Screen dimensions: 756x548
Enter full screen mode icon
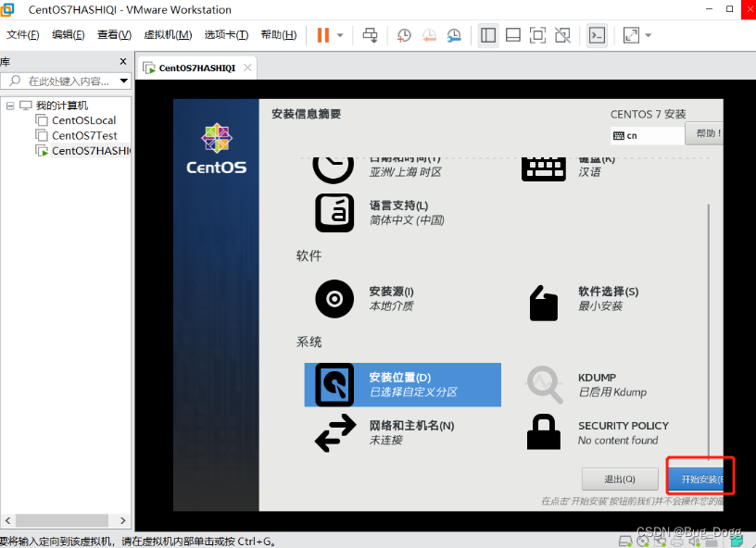coord(537,35)
